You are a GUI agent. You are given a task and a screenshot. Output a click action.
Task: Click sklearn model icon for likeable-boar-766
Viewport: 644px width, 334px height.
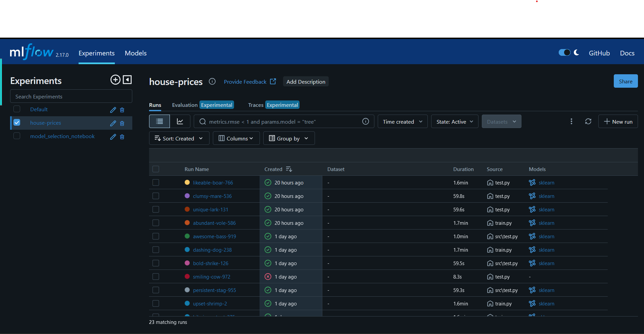[532, 182]
